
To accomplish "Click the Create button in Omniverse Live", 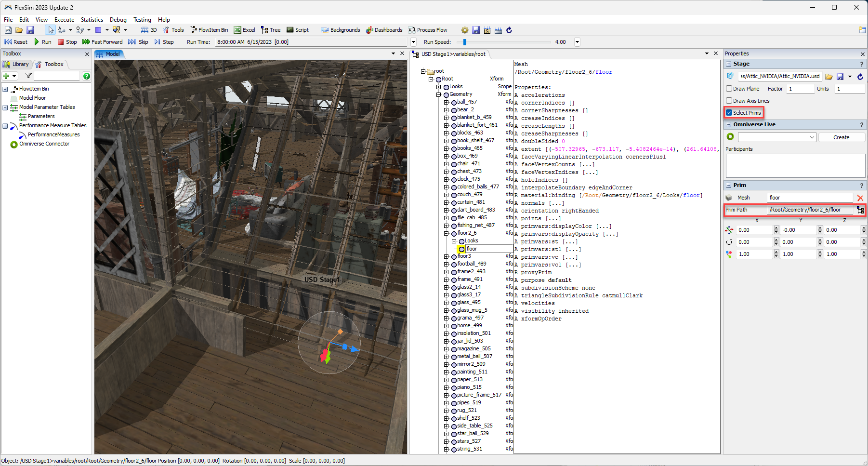I will point(841,137).
